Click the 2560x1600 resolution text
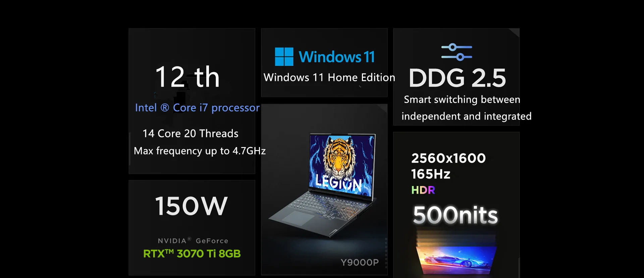Viewport: 644px width, 278px height. click(448, 158)
